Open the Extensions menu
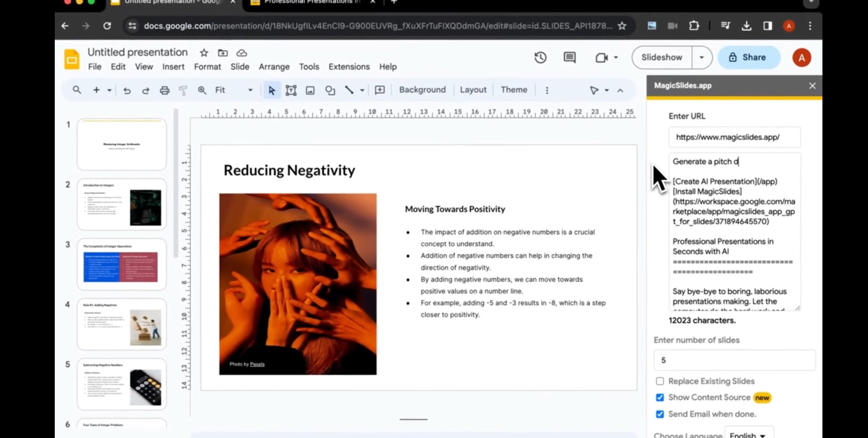Screen dimensions: 868x438 point(349,67)
